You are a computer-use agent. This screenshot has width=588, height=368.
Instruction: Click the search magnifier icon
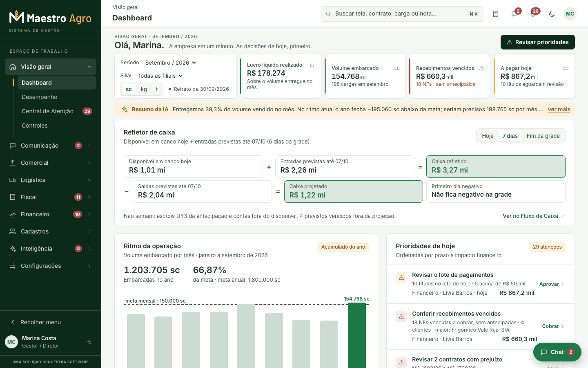(x=328, y=14)
